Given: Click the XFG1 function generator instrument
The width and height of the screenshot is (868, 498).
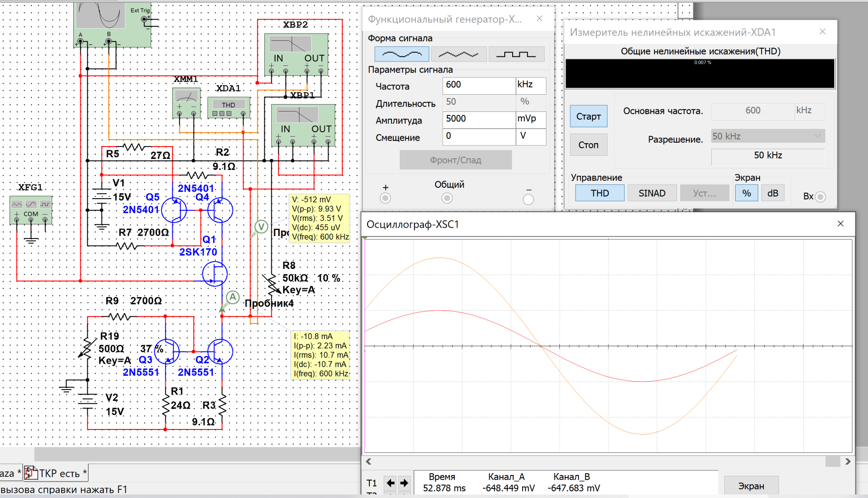Looking at the screenshot, I should 31,210.
